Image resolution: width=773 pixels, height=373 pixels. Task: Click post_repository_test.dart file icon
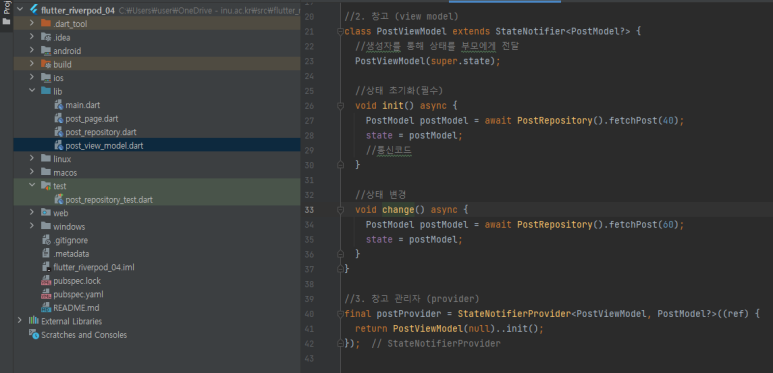pos(58,200)
